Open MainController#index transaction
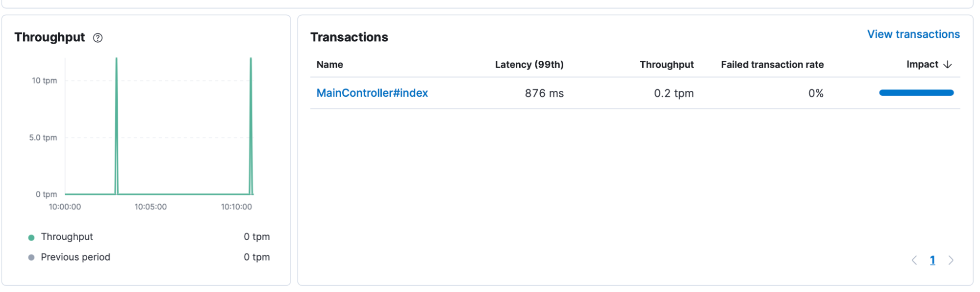The width and height of the screenshot is (980, 292). coord(372,93)
